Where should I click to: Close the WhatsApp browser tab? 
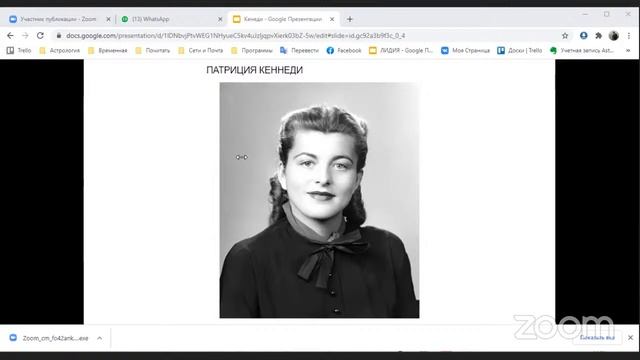point(220,19)
